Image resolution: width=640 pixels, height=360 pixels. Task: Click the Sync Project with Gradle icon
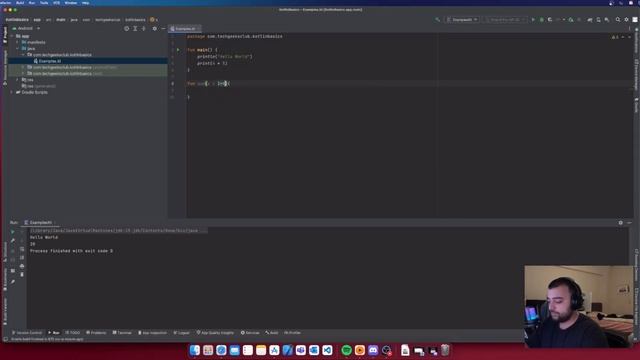point(590,20)
